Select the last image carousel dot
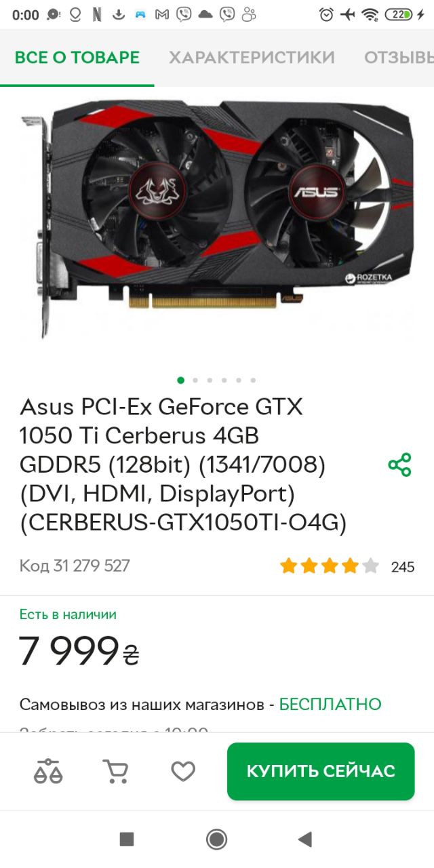The width and height of the screenshot is (434, 868). coord(253,380)
